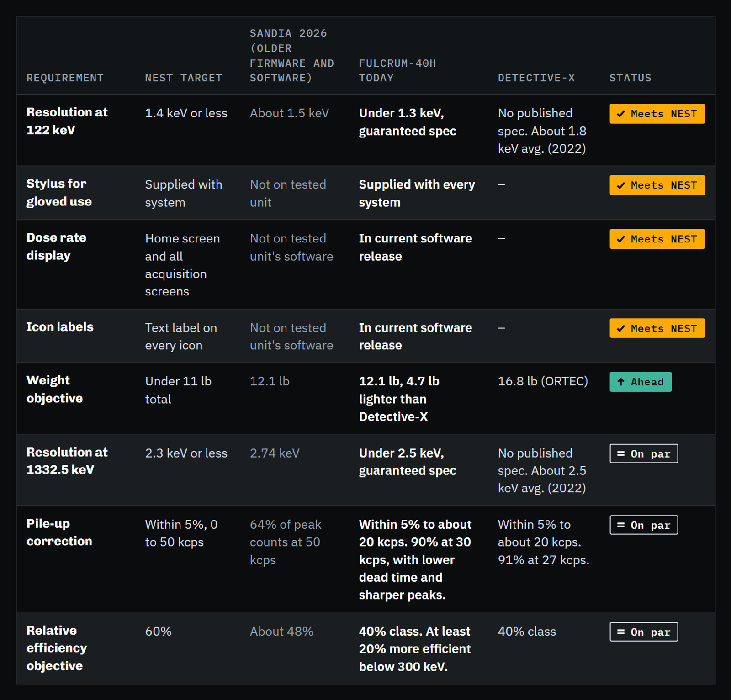731x700 pixels.
Task: Click the On par badge in Relative efficiency row
Action: [x=644, y=632]
